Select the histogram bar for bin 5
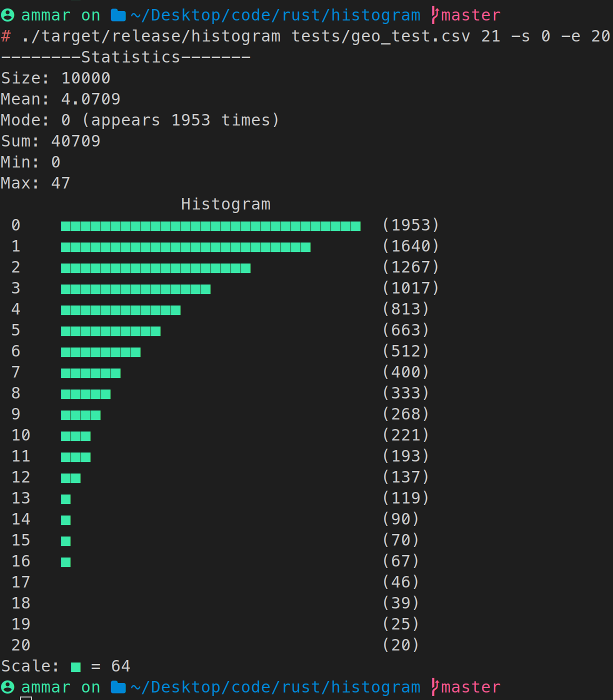This screenshot has height=700, width=613. pyautogui.click(x=110, y=331)
